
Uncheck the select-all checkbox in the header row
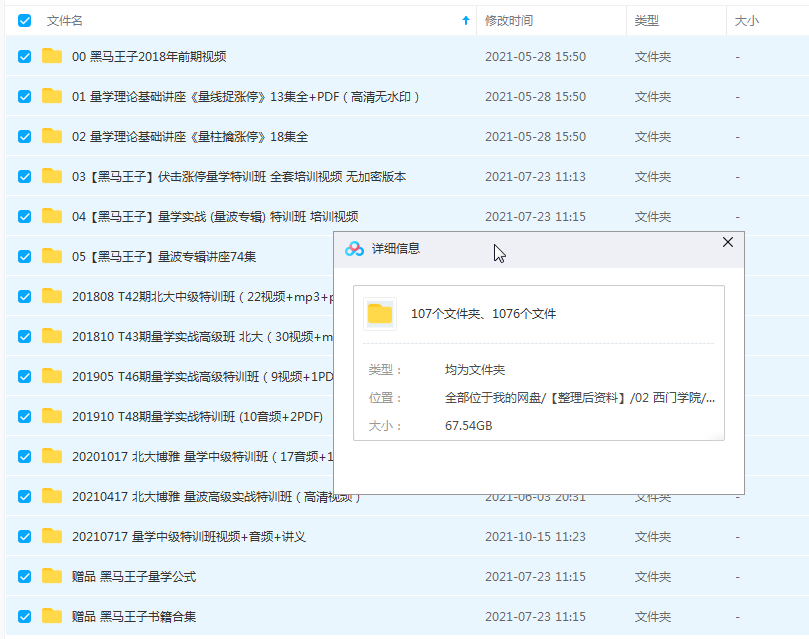(x=23, y=20)
